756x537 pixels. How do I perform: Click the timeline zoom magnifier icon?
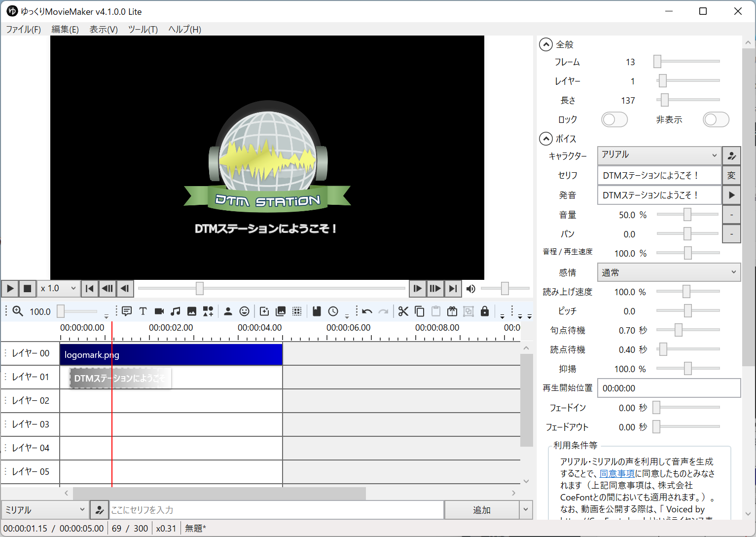[18, 311]
